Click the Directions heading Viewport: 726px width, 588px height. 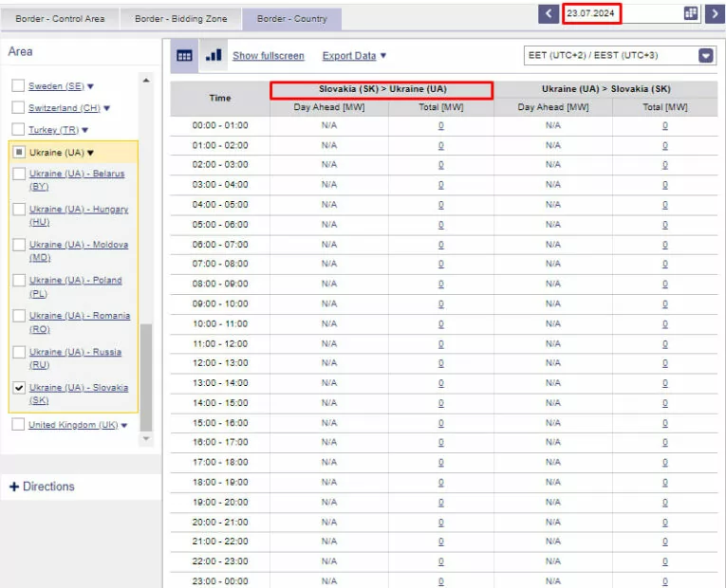[48, 487]
